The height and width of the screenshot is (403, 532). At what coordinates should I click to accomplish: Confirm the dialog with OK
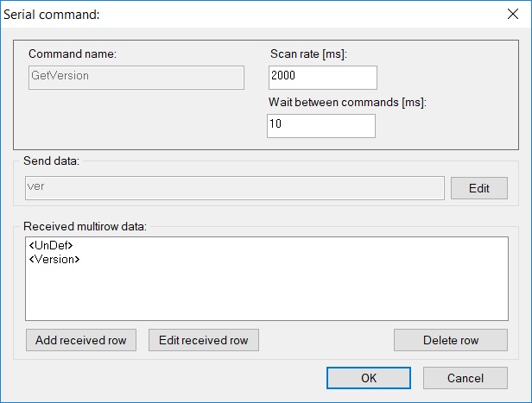point(369,378)
